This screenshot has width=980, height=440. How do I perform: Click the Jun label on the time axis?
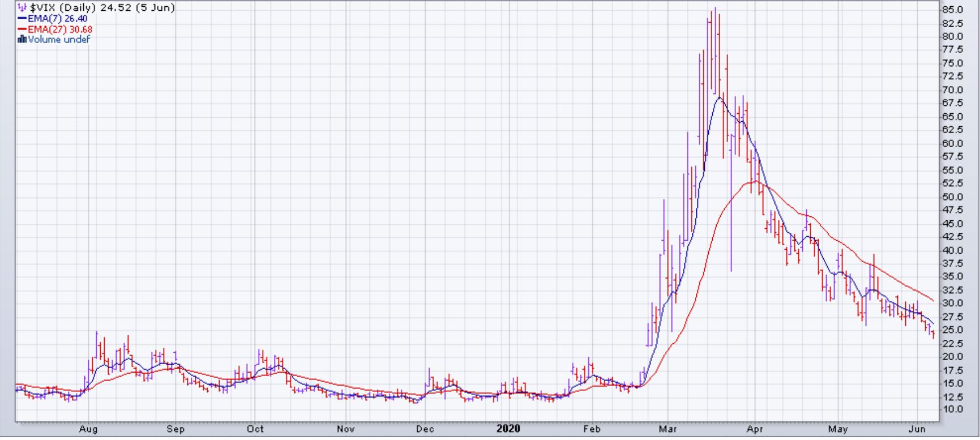point(917,429)
